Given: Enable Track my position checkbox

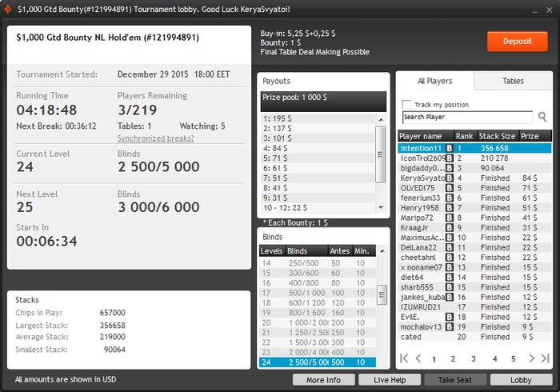Looking at the screenshot, I should click(x=406, y=104).
